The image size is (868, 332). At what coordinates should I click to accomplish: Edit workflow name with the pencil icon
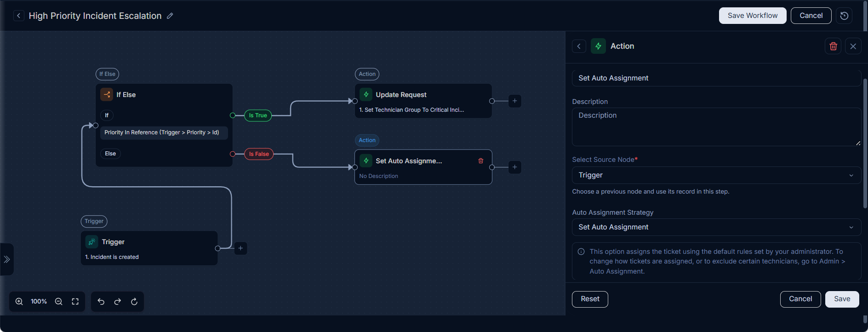coord(170,16)
